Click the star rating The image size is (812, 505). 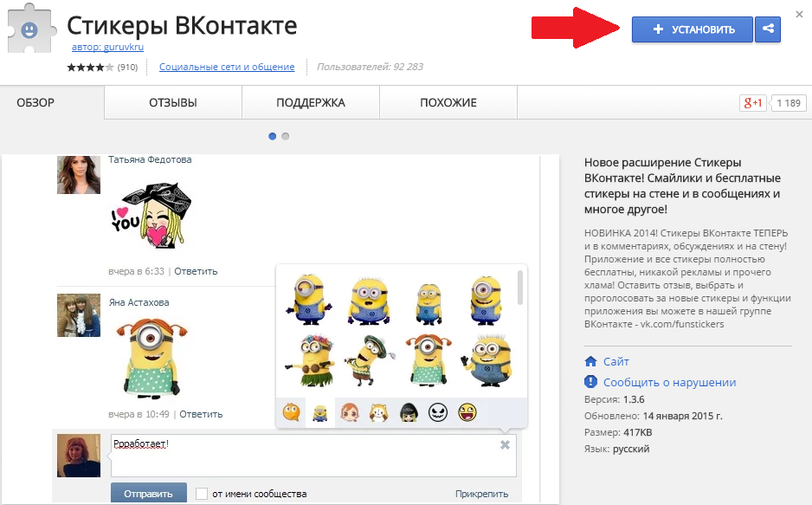(90, 68)
